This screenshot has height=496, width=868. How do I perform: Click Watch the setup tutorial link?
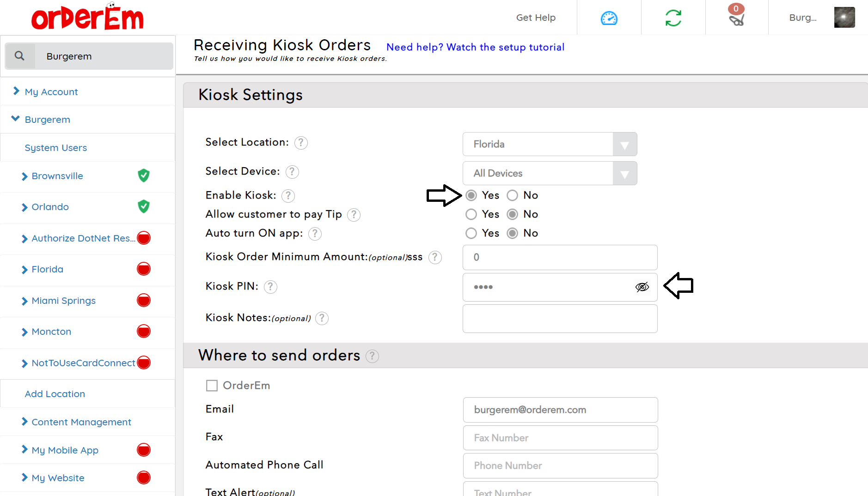[475, 47]
